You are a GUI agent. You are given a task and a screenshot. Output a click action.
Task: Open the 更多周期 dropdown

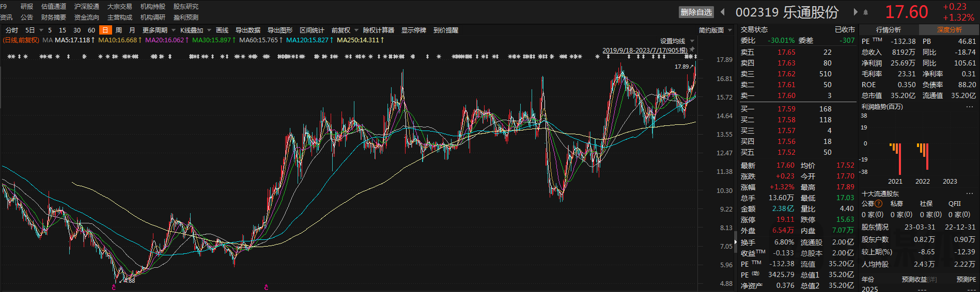click(159, 30)
